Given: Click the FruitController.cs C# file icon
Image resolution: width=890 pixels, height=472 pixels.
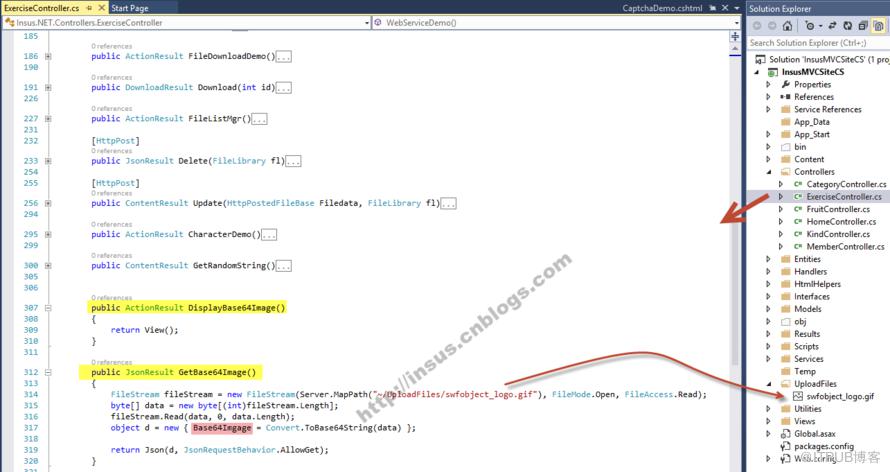Looking at the screenshot, I should click(798, 209).
